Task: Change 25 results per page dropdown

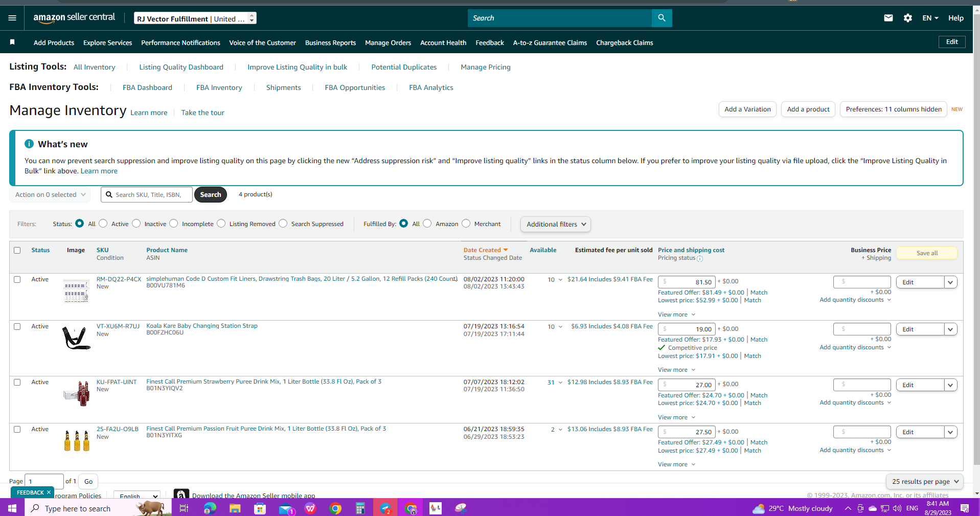Action: tap(925, 481)
